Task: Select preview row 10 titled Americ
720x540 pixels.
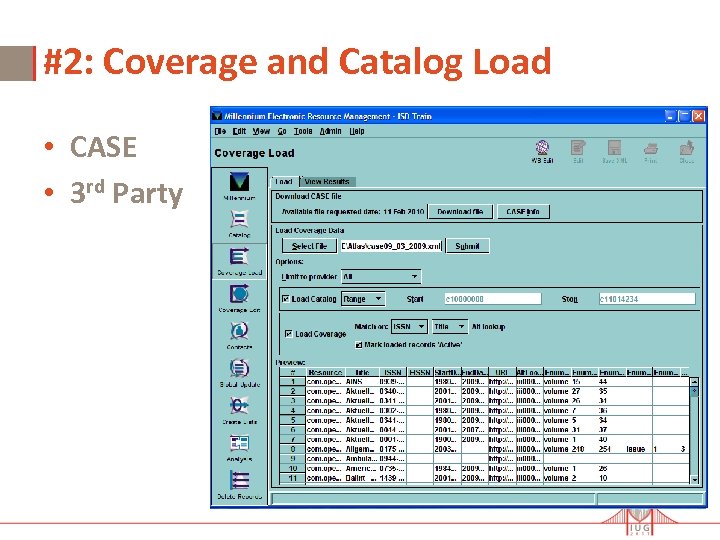Action: (x=484, y=468)
